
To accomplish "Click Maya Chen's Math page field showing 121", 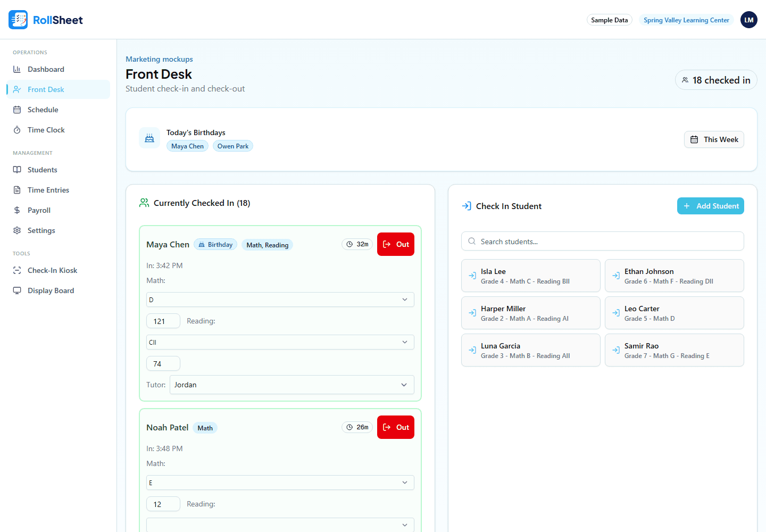I will pyautogui.click(x=163, y=321).
